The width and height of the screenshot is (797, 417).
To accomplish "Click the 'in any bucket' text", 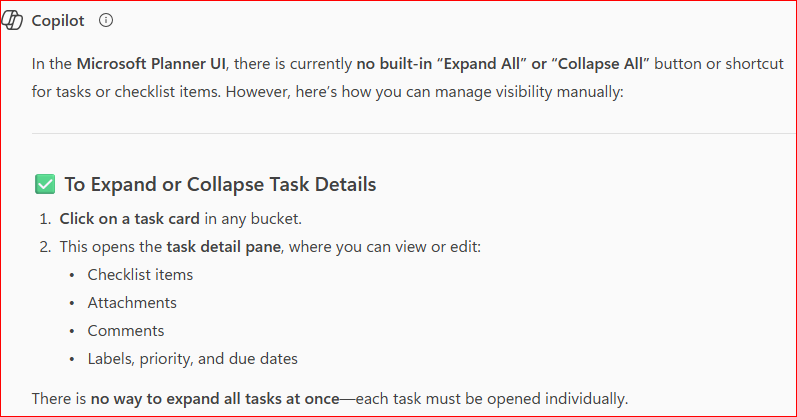I will [x=253, y=219].
